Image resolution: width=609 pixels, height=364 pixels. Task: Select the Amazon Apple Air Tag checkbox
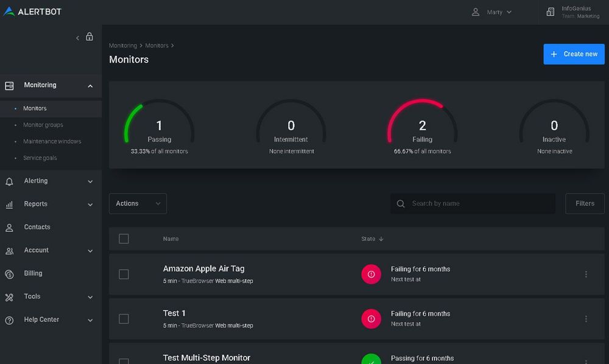124,275
